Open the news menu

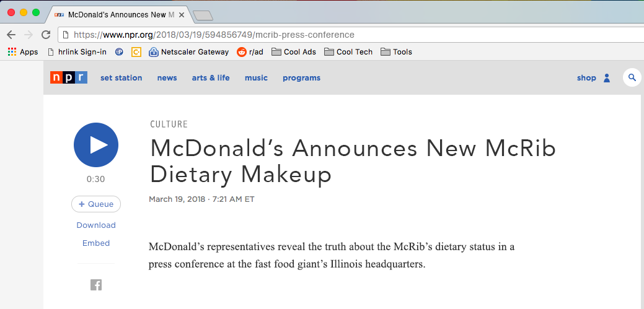click(x=167, y=78)
